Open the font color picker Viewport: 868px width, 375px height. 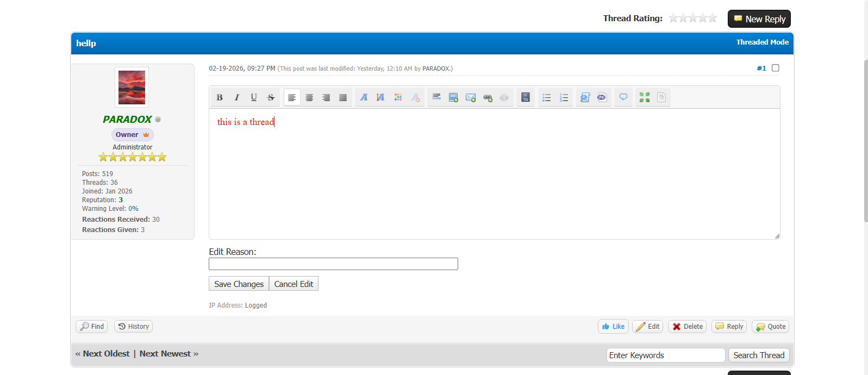click(398, 97)
